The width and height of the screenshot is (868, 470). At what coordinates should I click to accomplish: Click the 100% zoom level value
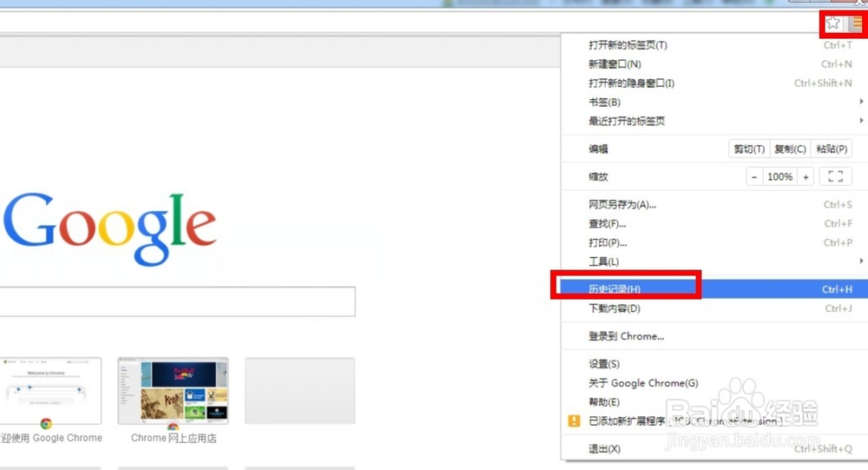tap(780, 177)
